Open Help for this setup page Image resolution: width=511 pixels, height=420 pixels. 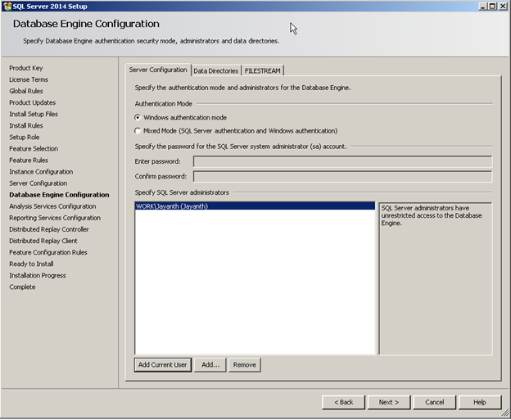pyautogui.click(x=480, y=402)
